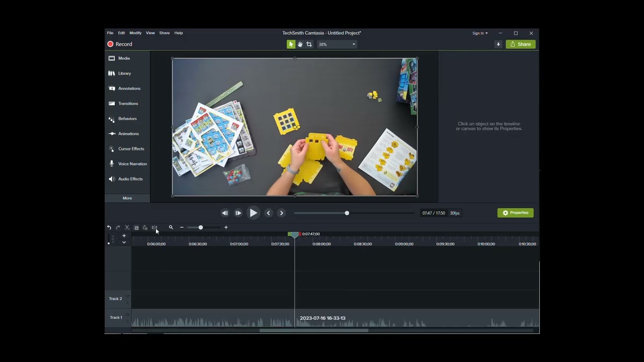Open the File menu
Image resolution: width=644 pixels, height=362 pixels.
(110, 33)
